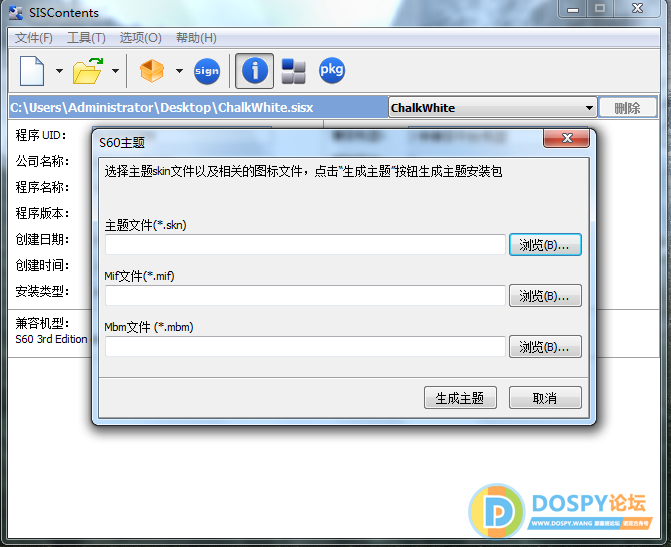Open the 文件(F) menu

click(x=34, y=38)
